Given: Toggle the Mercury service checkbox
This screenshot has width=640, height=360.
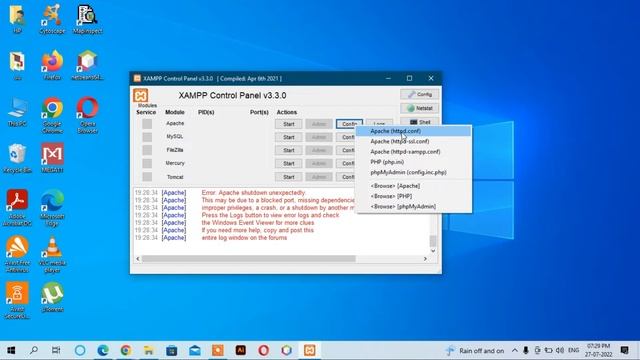Looking at the screenshot, I should [x=147, y=163].
